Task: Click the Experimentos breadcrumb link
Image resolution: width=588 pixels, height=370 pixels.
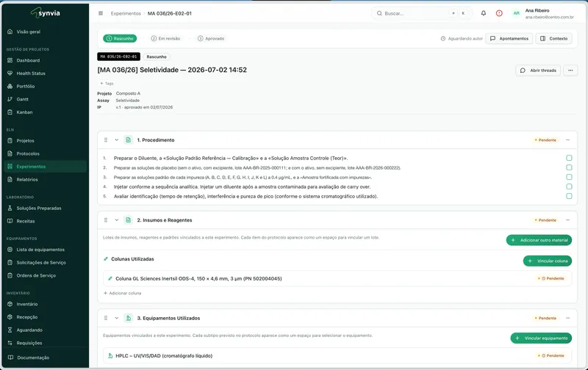Action: [x=126, y=13]
